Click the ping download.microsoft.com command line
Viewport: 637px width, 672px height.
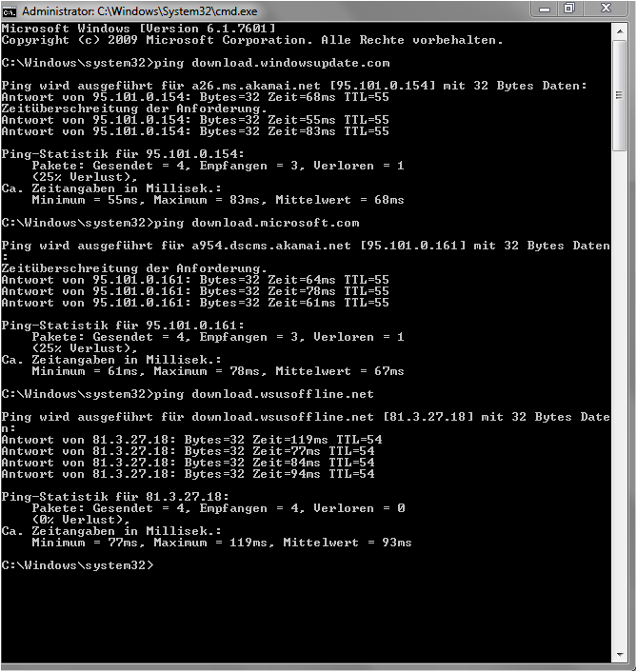180,223
